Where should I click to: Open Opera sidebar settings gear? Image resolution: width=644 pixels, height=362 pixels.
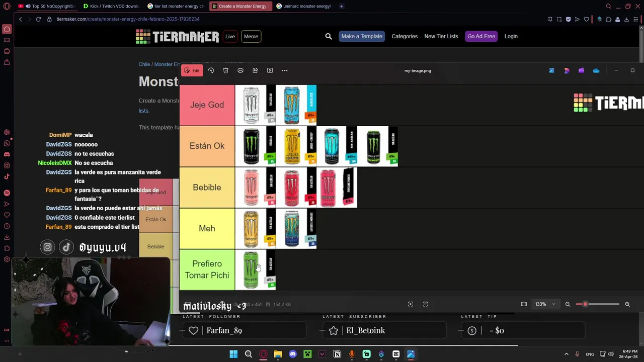click(x=7, y=259)
